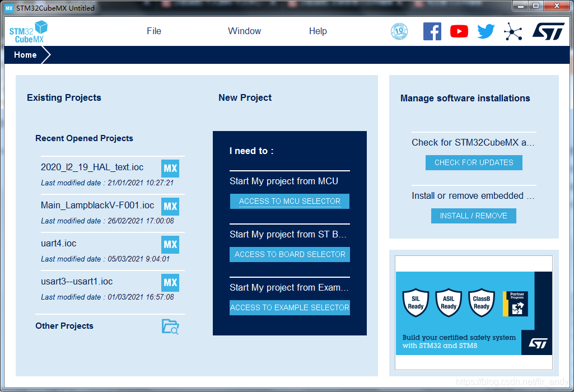This screenshot has height=392, width=574.
Task: Click date 01/03/2021 16:57:08
Action: click(x=141, y=297)
